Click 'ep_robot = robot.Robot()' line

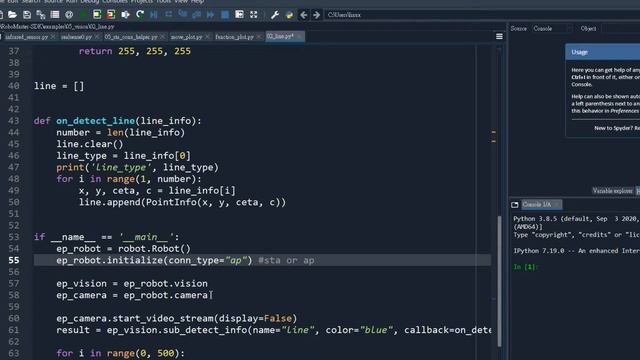pos(123,249)
